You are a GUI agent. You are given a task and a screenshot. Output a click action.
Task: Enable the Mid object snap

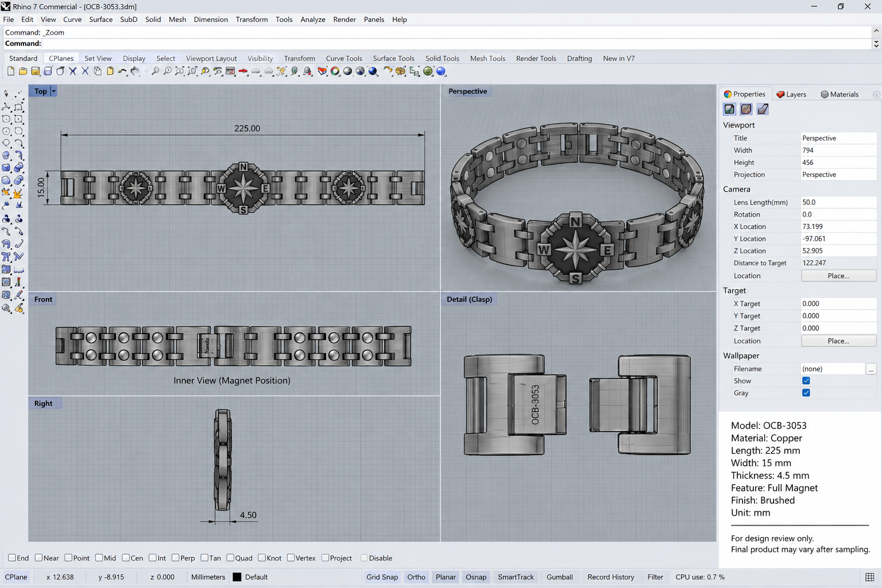point(99,558)
